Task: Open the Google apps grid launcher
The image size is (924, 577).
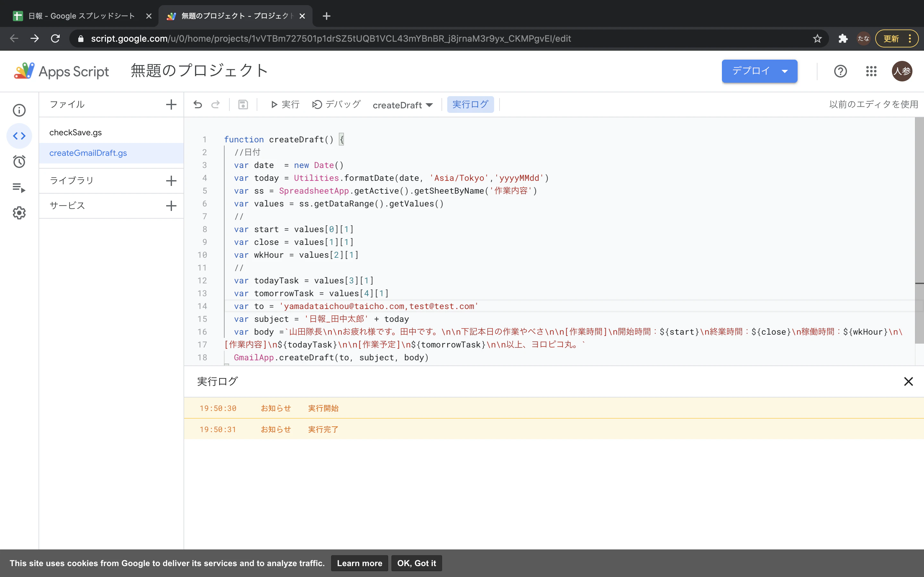Action: pyautogui.click(x=871, y=71)
